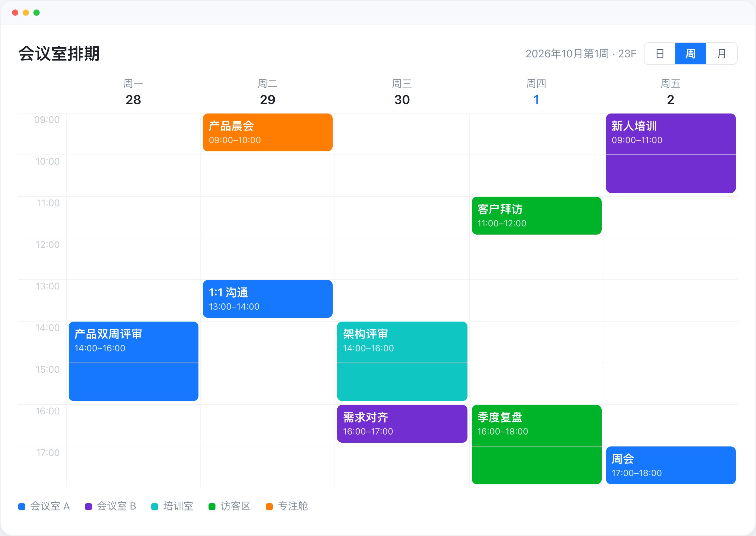Select the 周一 28 day header
The image size is (756, 536).
tap(133, 92)
